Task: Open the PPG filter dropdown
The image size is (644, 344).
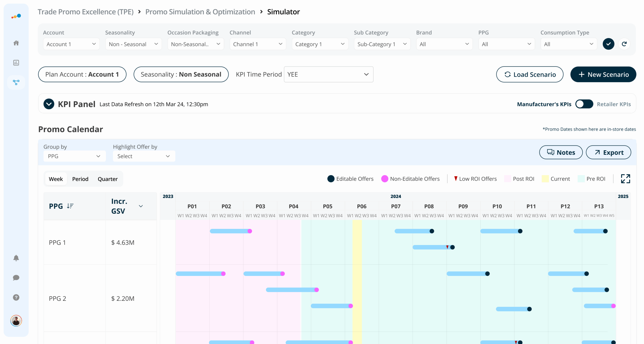Action: tap(506, 44)
